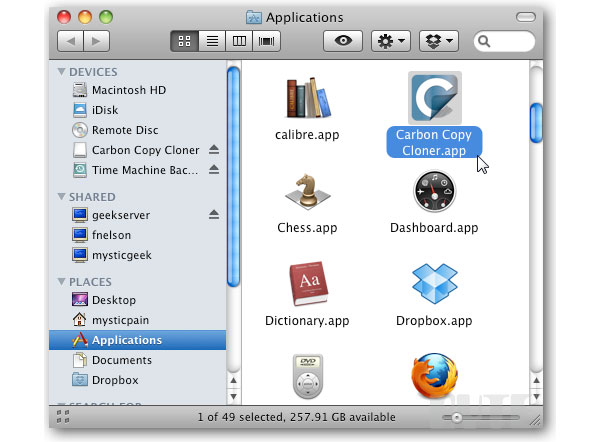This screenshot has width=600, height=442.
Task: Open the Firefox browser icon
Action: (433, 376)
